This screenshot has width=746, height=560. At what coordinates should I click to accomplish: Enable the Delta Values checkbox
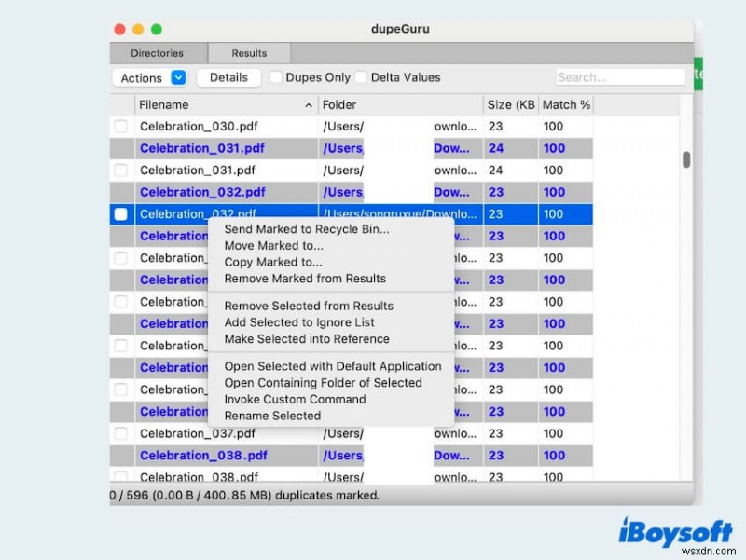pos(361,77)
